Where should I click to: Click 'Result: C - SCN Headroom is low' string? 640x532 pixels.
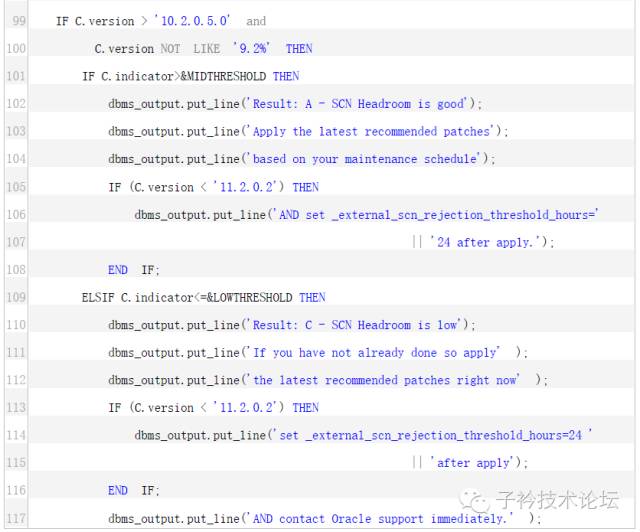[x=354, y=325]
